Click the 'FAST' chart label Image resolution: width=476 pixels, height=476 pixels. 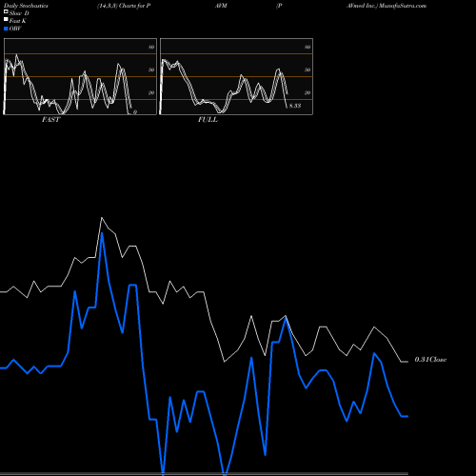pos(50,120)
